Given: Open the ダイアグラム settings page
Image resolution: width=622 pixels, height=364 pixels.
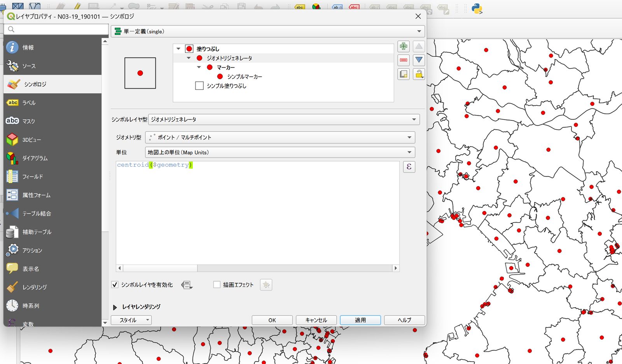Looking at the screenshot, I should [52, 158].
